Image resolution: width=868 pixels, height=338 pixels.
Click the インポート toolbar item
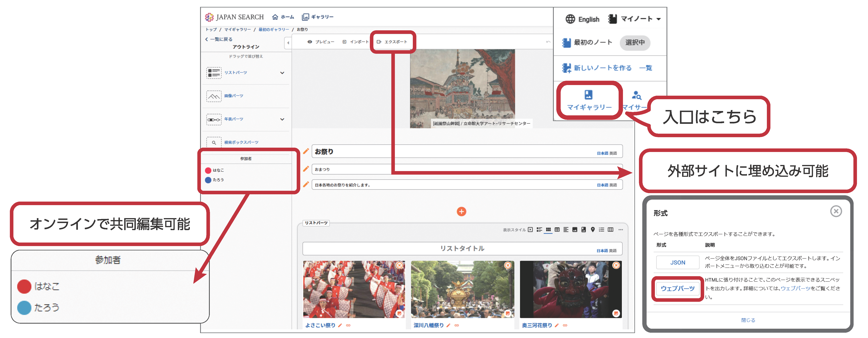click(x=355, y=42)
